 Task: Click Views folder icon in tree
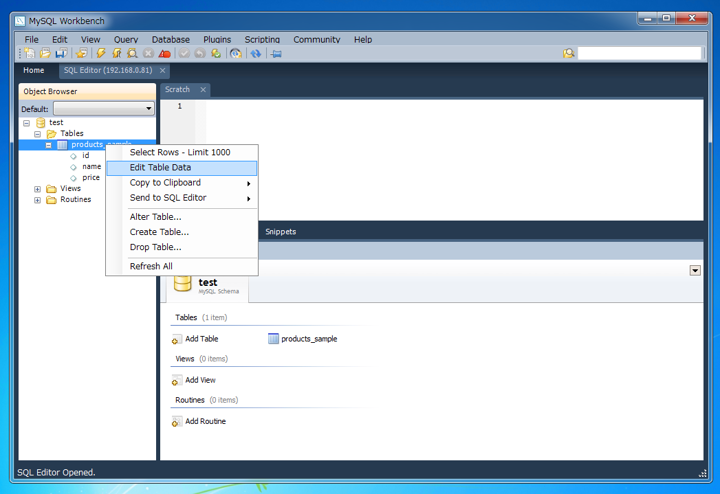(x=51, y=189)
